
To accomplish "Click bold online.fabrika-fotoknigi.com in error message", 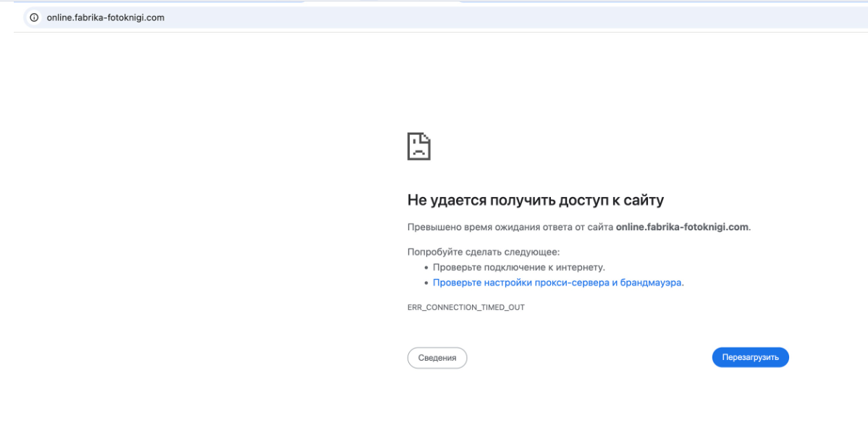I will [x=682, y=227].
